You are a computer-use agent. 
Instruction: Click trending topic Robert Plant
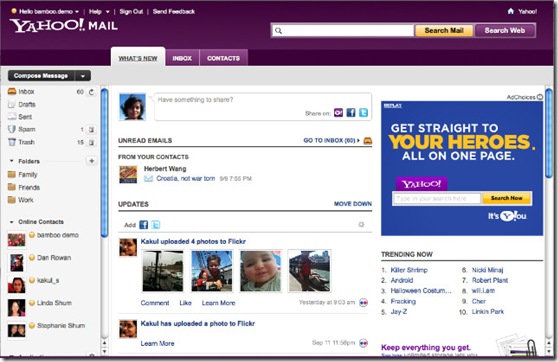click(x=490, y=280)
